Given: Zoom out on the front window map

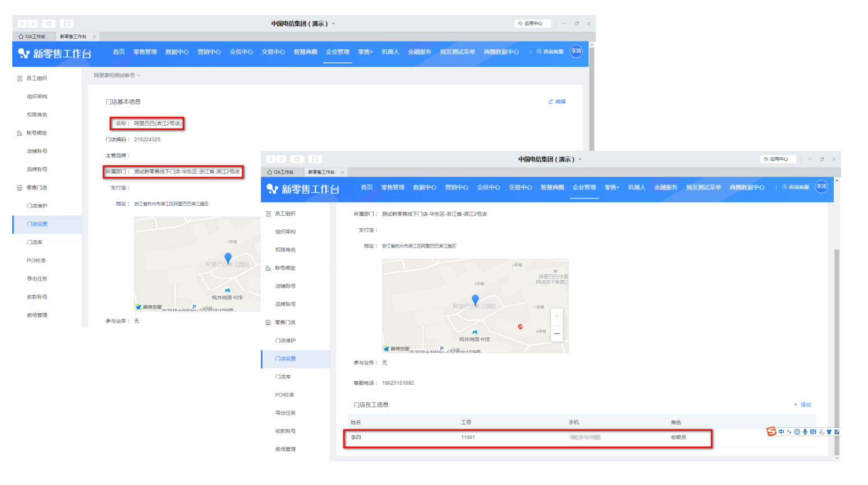Looking at the screenshot, I should click(557, 333).
